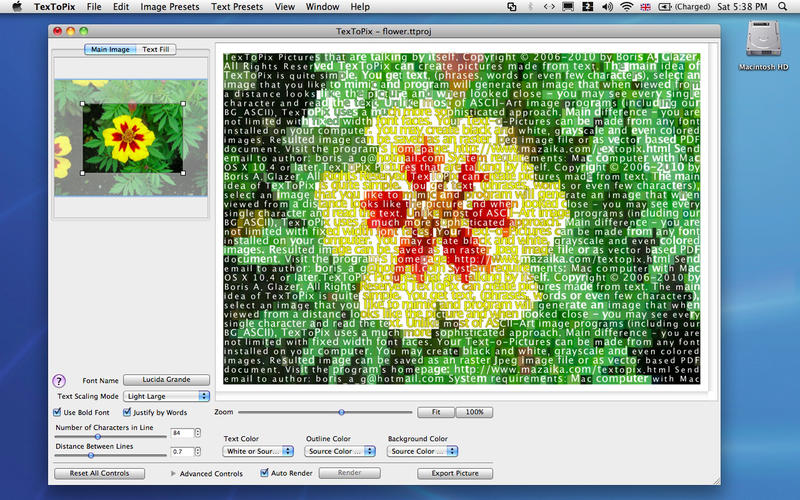800x500 pixels.
Task: Click the flower image thumbnail preview
Action: pyautogui.click(x=133, y=136)
